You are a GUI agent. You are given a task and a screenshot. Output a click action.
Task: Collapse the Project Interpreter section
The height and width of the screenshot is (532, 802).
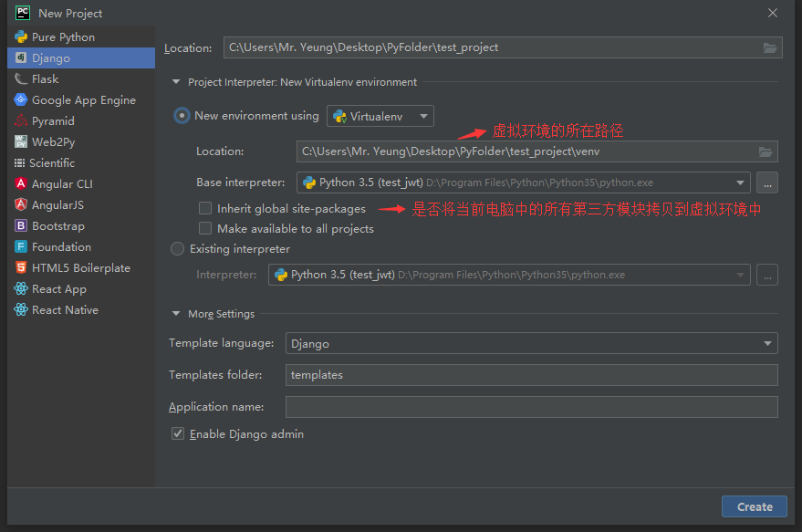(176, 82)
